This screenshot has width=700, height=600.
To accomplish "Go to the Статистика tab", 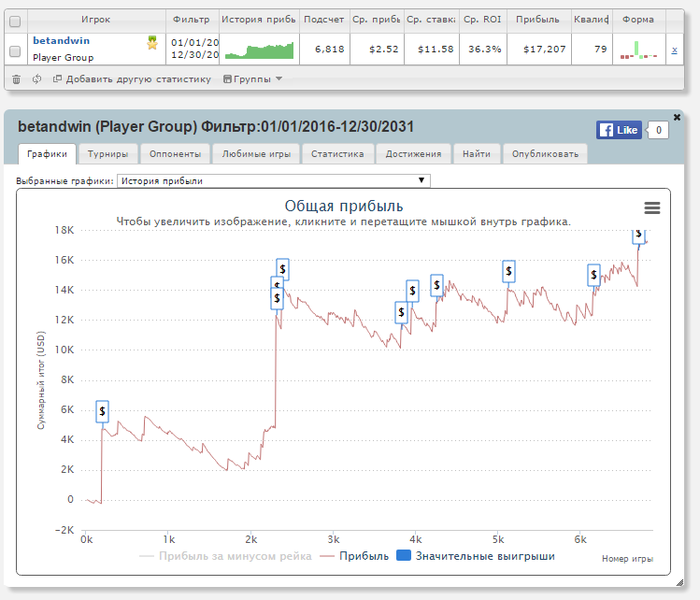I will [x=338, y=154].
